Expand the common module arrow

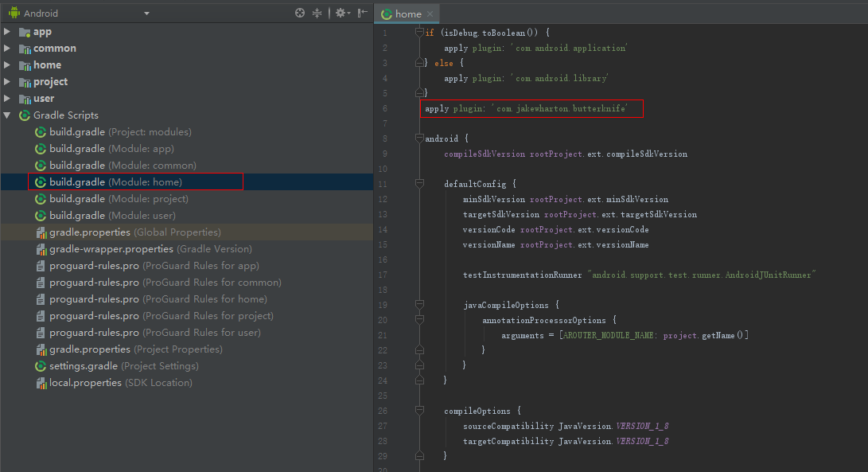point(7,49)
